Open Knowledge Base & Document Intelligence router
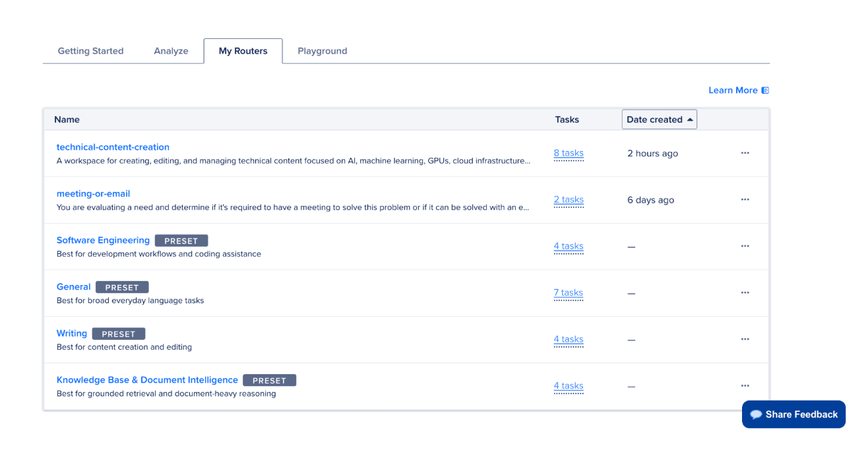 pyautogui.click(x=147, y=380)
